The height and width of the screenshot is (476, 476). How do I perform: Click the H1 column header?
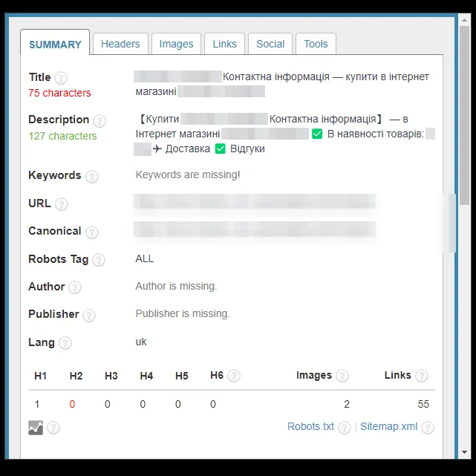pos(40,376)
